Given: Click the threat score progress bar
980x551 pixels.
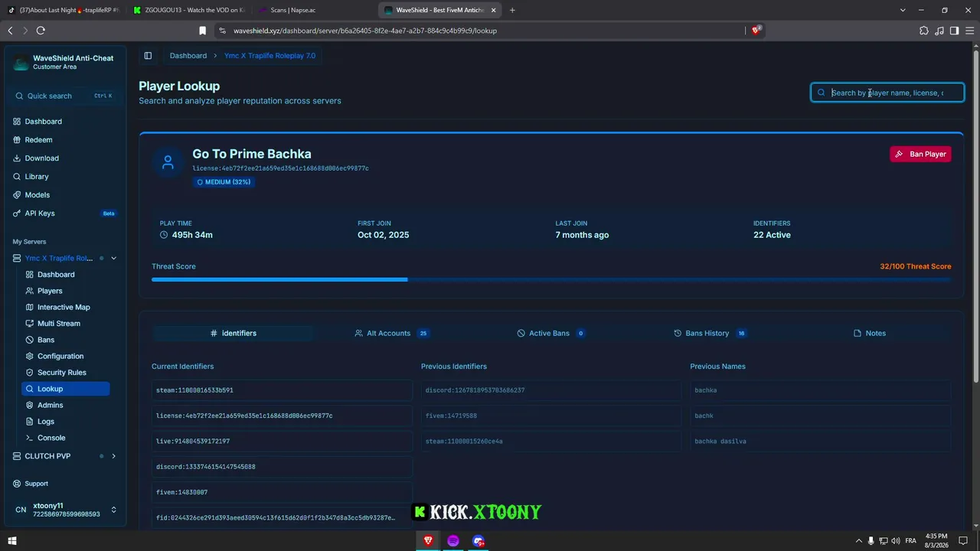Looking at the screenshot, I should (551, 279).
